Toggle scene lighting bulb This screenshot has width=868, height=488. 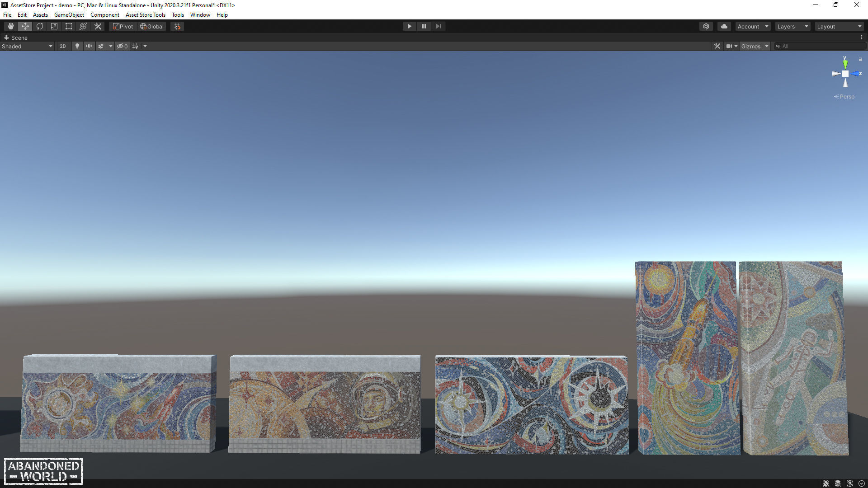click(77, 46)
